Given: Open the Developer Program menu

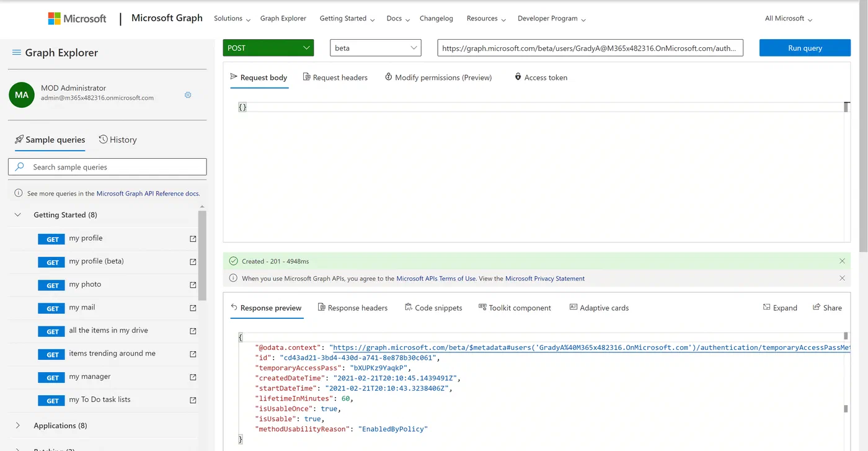Looking at the screenshot, I should [x=552, y=19].
